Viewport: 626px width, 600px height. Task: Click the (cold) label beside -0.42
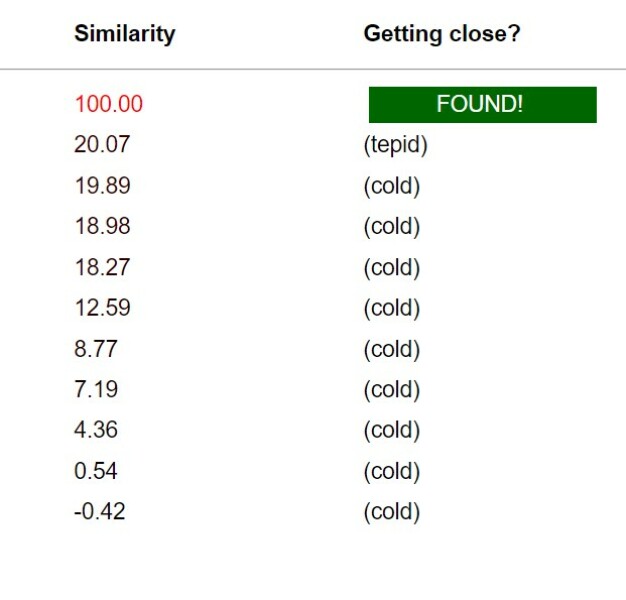coord(391,512)
